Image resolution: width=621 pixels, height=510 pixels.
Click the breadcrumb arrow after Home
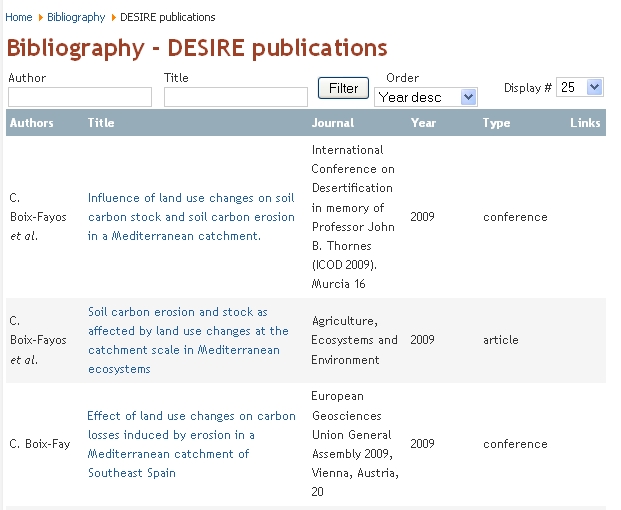[41, 17]
